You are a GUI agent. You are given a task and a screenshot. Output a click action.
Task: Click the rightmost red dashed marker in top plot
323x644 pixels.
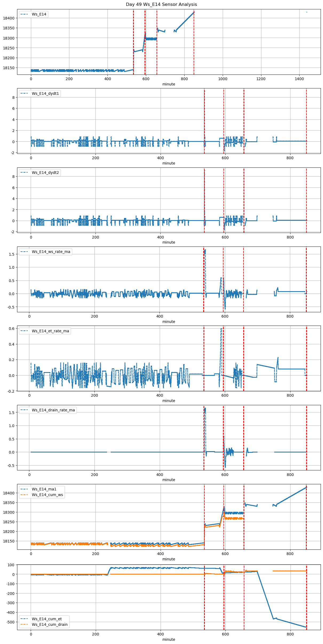(194, 43)
